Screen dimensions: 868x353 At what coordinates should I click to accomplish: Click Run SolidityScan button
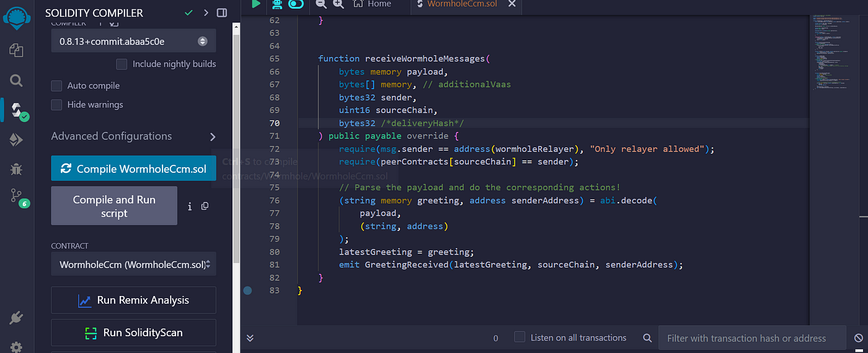click(133, 333)
